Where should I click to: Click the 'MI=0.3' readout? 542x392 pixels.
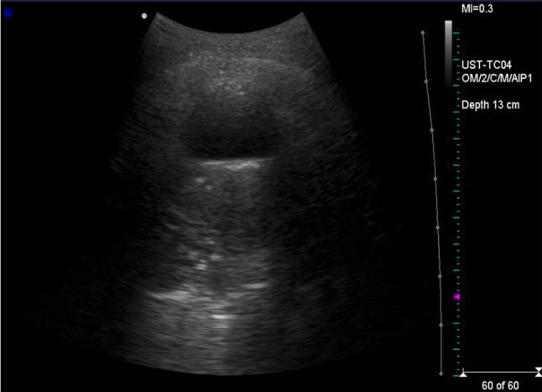[477, 8]
